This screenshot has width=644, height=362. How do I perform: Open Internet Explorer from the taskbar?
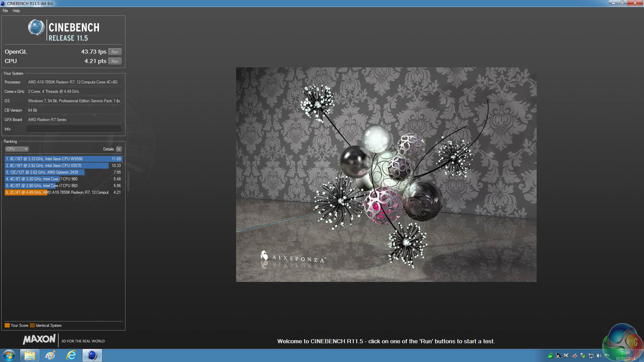pyautogui.click(x=71, y=355)
